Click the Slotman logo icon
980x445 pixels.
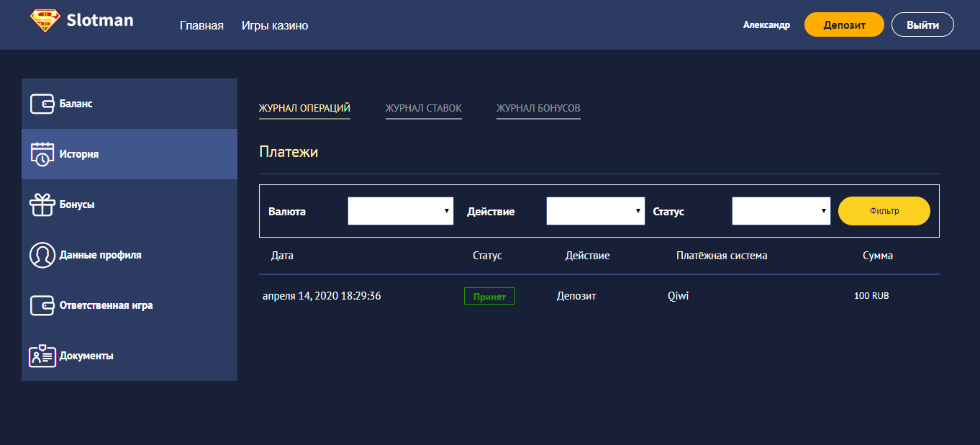45,21
